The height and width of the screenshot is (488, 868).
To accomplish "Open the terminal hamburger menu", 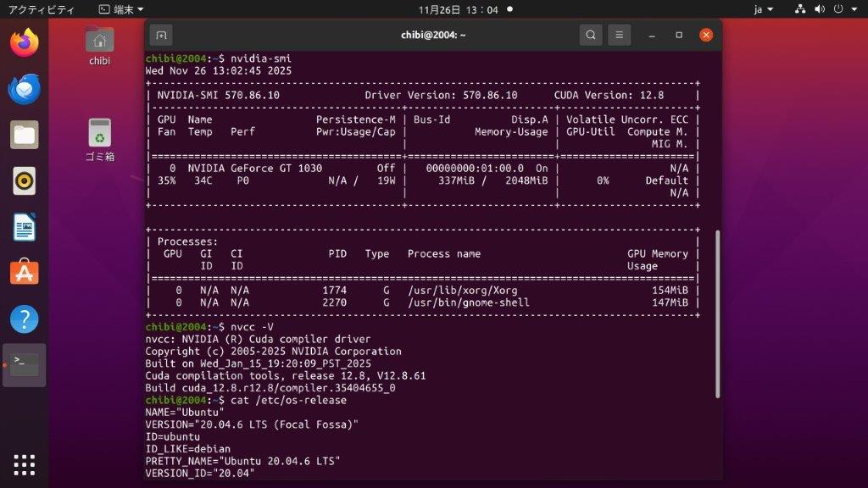I will 620,35.
